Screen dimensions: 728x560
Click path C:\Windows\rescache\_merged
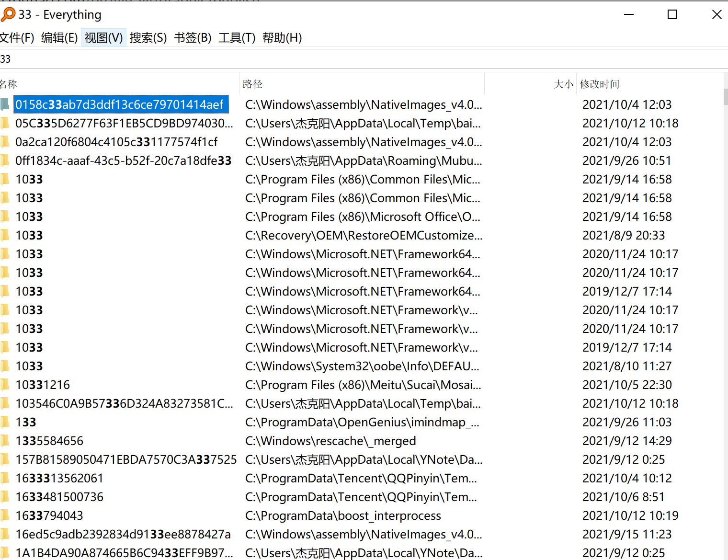click(x=330, y=441)
